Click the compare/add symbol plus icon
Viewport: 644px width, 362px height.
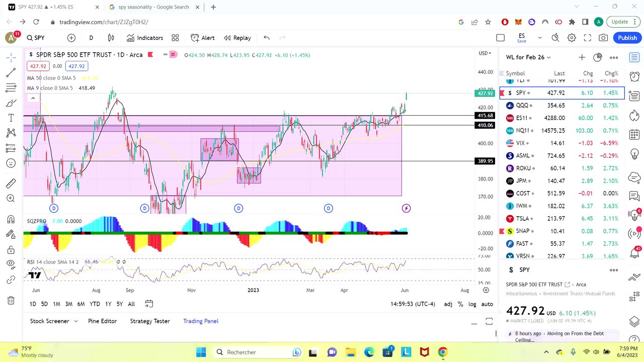click(71, 38)
